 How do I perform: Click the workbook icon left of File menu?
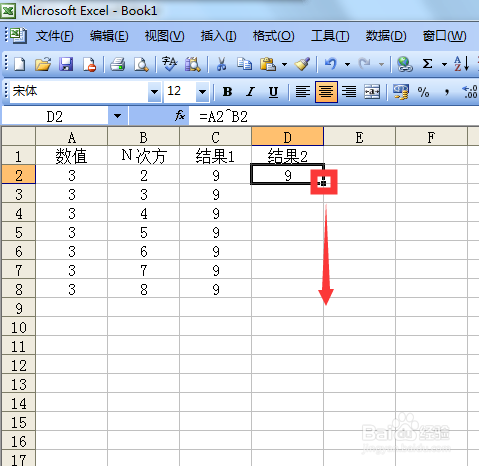[18, 35]
